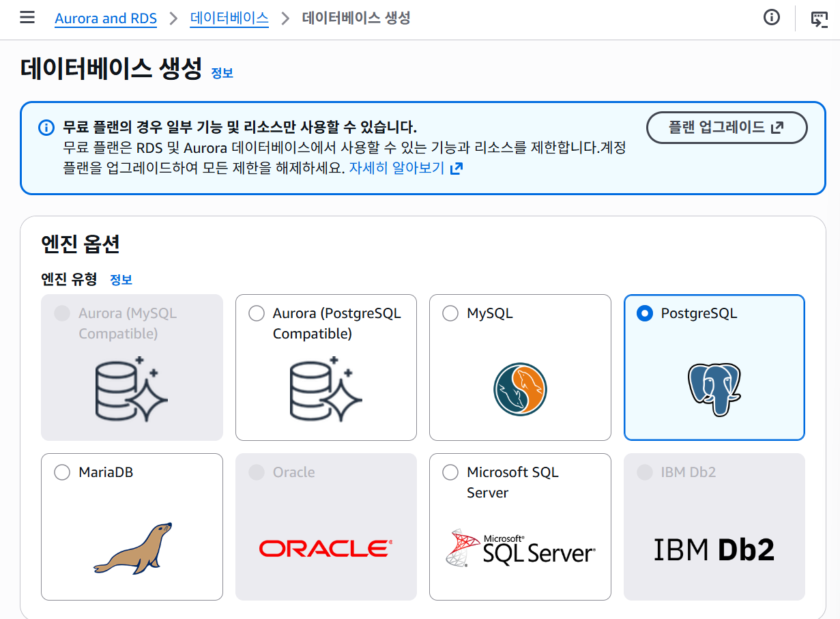Viewport: 840px width, 619px height.
Task: Select the disabled Aurora (MySQL Compatible) radio
Action: tap(62, 313)
